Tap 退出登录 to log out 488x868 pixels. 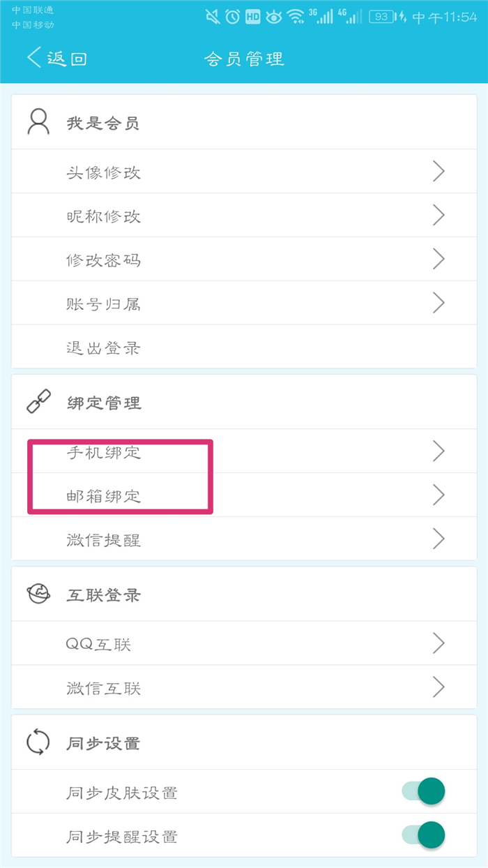point(103,347)
